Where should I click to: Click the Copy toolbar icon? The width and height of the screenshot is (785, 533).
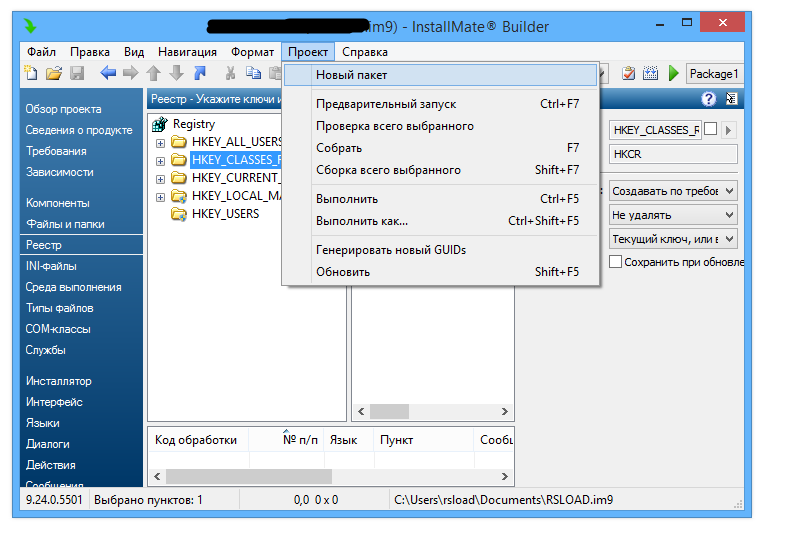[x=253, y=74]
